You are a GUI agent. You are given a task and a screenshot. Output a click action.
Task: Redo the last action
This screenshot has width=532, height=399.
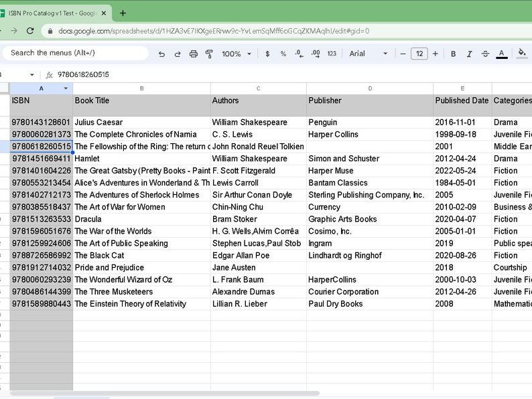click(x=178, y=54)
